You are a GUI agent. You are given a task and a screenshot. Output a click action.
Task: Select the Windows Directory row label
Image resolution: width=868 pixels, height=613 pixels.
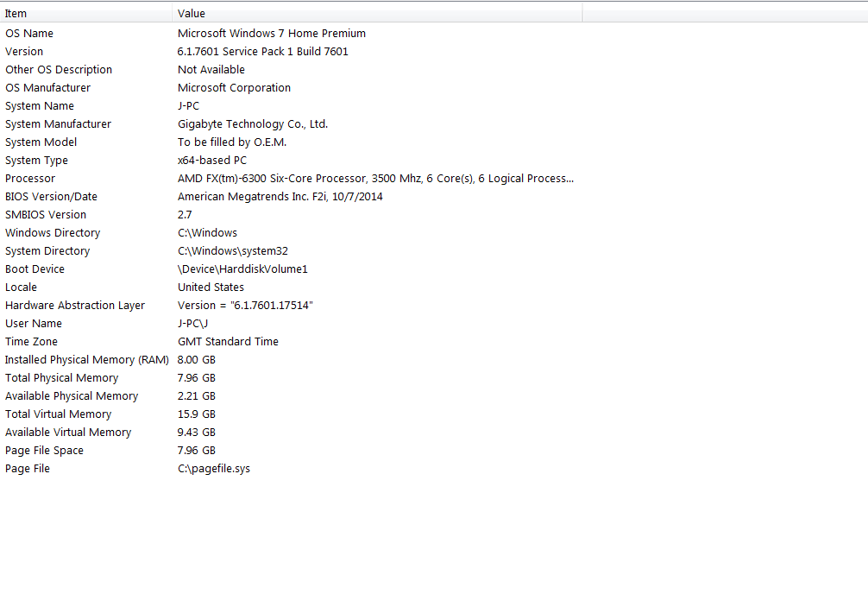coord(53,233)
